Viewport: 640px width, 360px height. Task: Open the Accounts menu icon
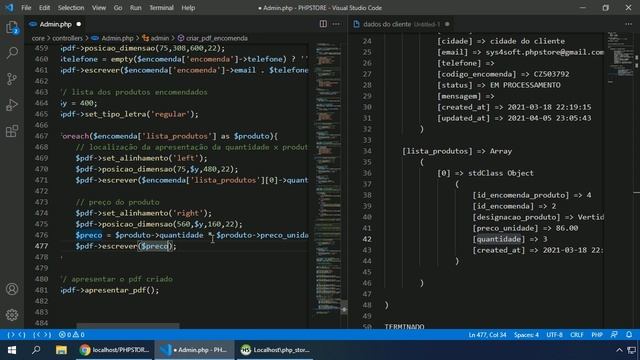coord(12,289)
